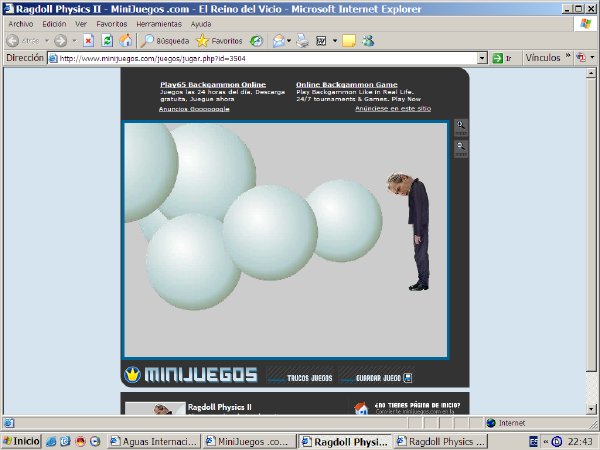The height and width of the screenshot is (450, 600).
Task: Click the Guardar Juego link
Action: pos(380,378)
